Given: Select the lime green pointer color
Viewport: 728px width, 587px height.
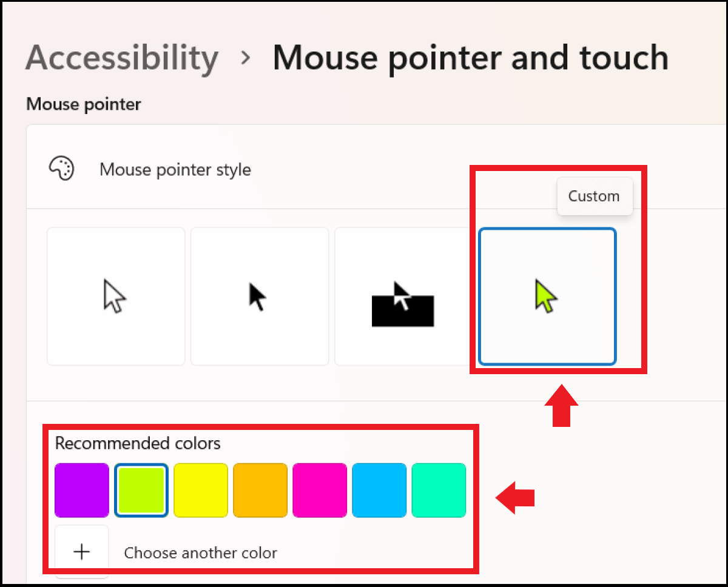Looking at the screenshot, I should coord(141,490).
